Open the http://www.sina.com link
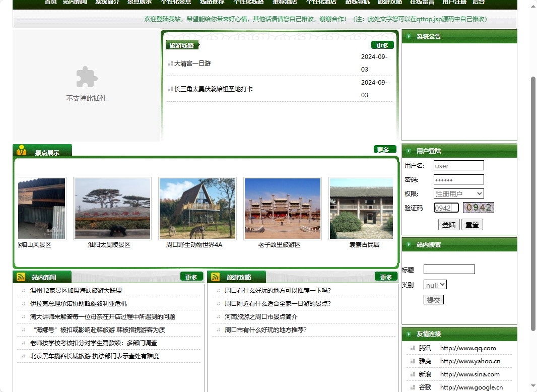The image size is (537, 392). point(470,374)
